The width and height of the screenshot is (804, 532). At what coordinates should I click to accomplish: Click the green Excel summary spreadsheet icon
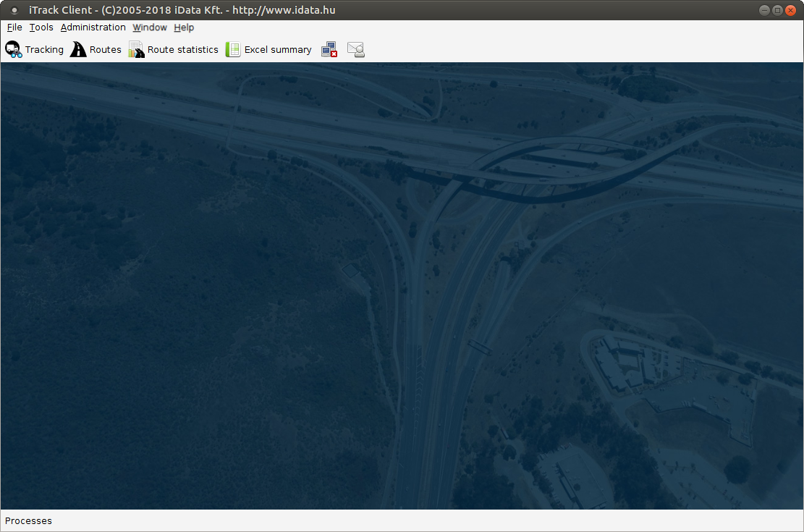[233, 49]
